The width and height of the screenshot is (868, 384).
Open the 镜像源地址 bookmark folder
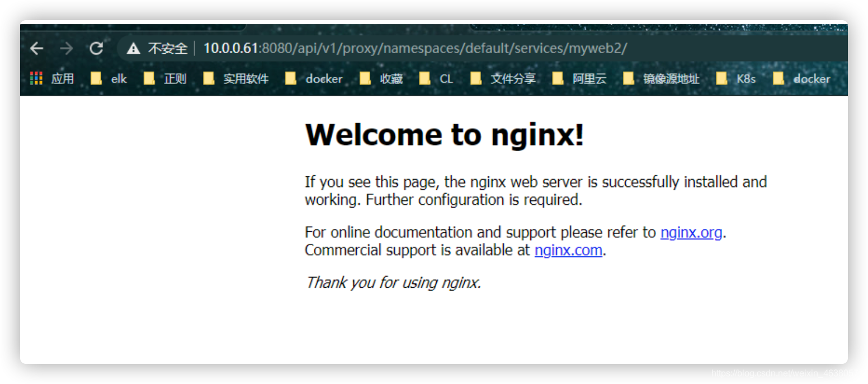(x=661, y=78)
